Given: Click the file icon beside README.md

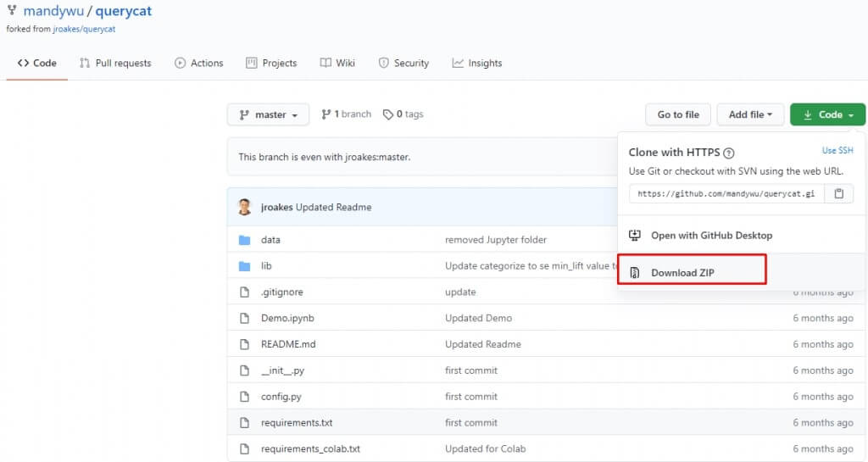Looking at the screenshot, I should 244,344.
